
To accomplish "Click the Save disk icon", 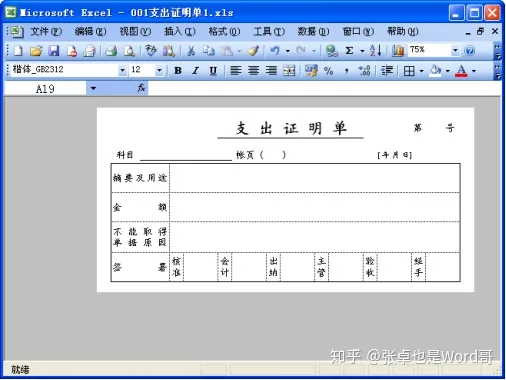I will (x=54, y=51).
